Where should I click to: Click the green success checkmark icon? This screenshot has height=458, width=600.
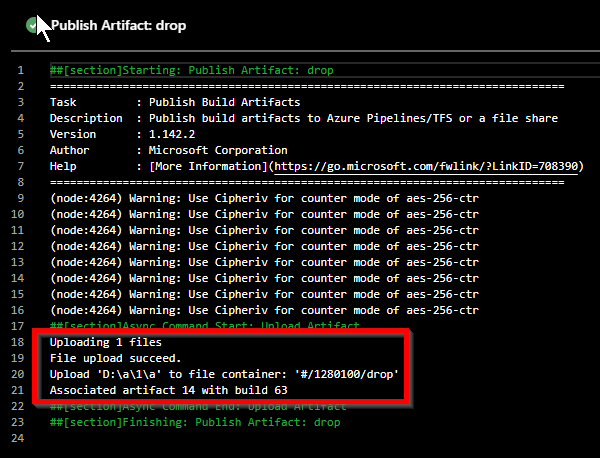(x=33, y=25)
